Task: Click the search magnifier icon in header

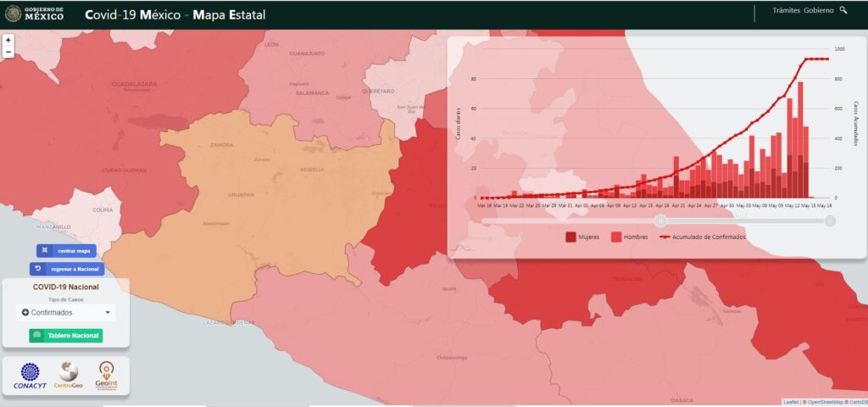Action: click(x=843, y=10)
